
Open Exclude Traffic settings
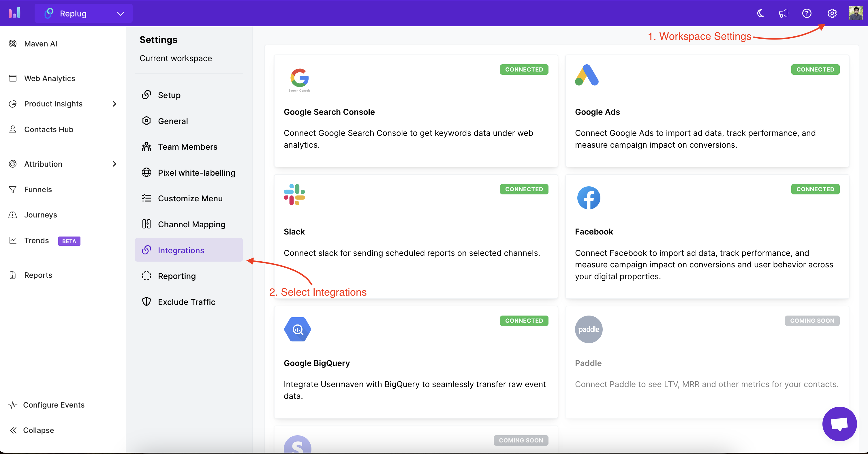[x=186, y=302]
